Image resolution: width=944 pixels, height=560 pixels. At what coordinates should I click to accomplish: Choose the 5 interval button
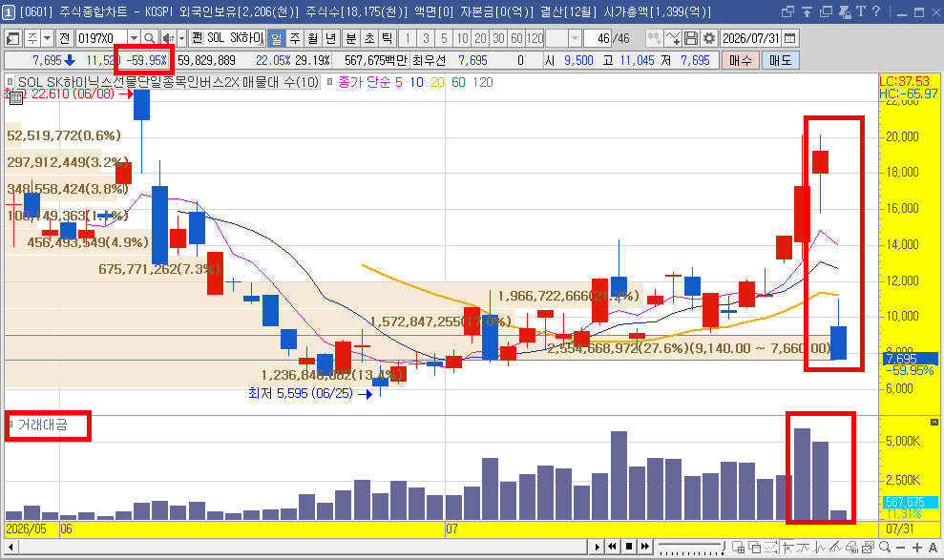tap(444, 38)
